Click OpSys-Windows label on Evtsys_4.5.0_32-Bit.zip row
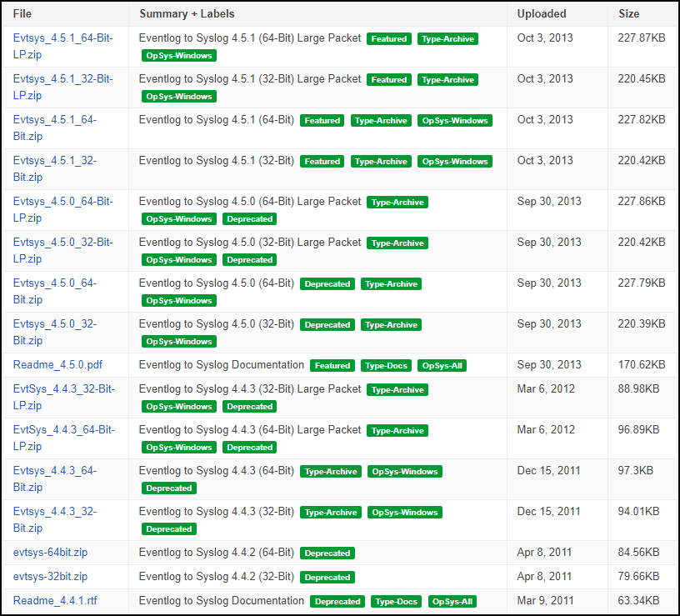The height and width of the screenshot is (616, 680). pyautogui.click(x=179, y=342)
